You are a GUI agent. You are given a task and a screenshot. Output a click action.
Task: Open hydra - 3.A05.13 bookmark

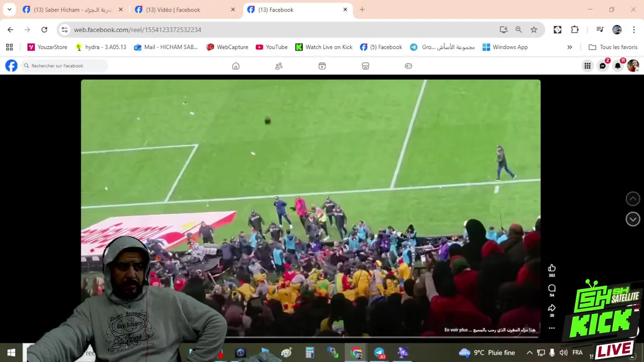(x=101, y=47)
